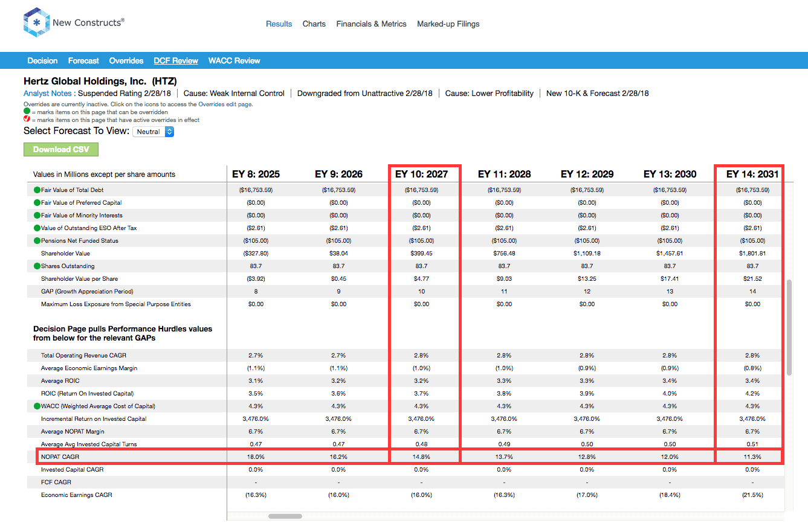Click Incremental Return on Invested Capital label

pos(94,419)
